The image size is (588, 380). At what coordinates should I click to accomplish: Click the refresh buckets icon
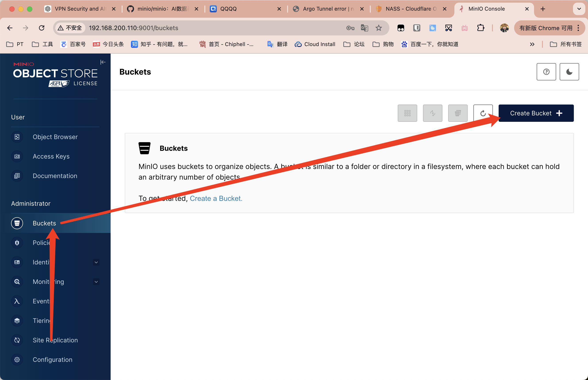(483, 113)
